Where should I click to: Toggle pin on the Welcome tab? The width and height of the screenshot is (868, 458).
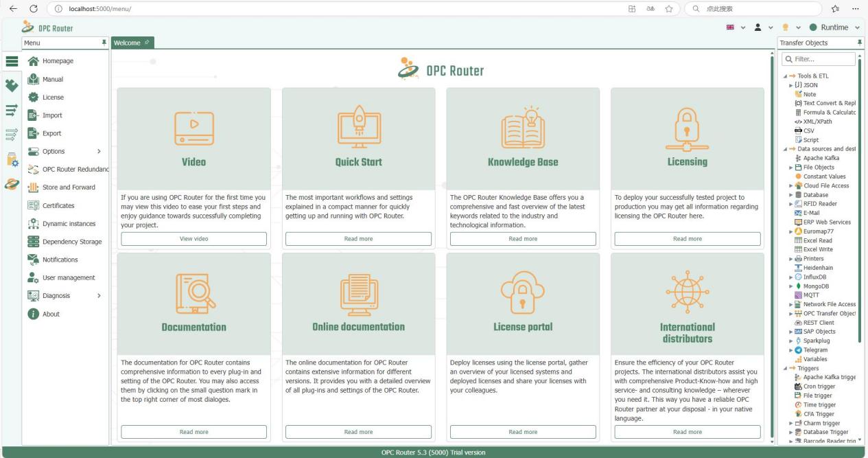coord(148,43)
